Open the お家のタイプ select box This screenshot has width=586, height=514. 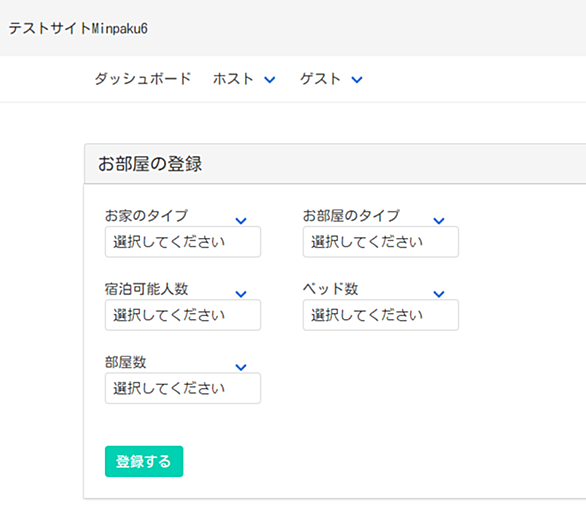(183, 242)
